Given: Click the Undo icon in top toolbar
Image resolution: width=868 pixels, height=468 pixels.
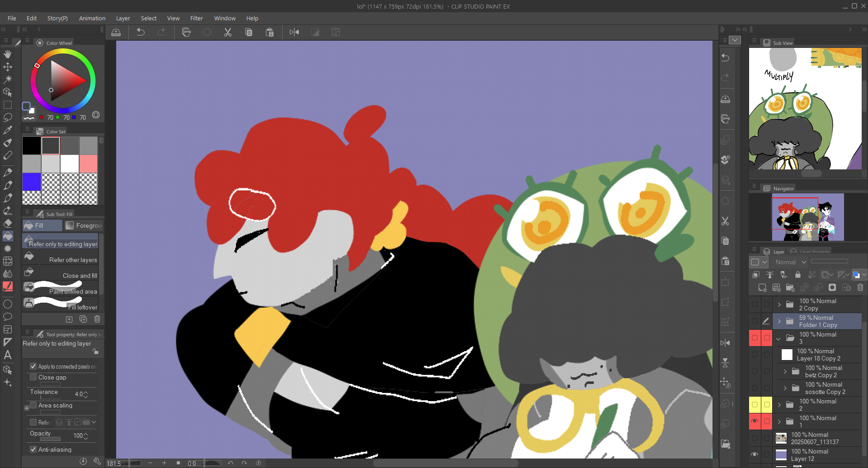Looking at the screenshot, I should [141, 32].
